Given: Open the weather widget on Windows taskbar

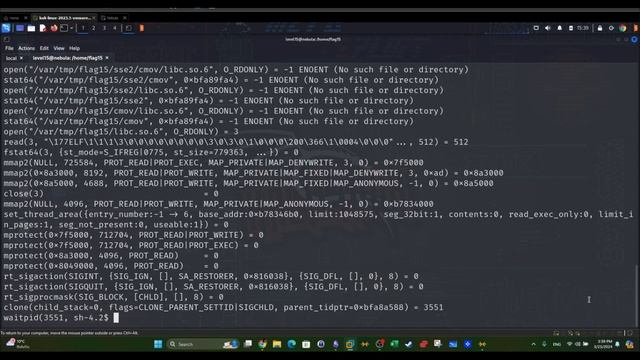Looking at the screenshot, I should (17, 344).
